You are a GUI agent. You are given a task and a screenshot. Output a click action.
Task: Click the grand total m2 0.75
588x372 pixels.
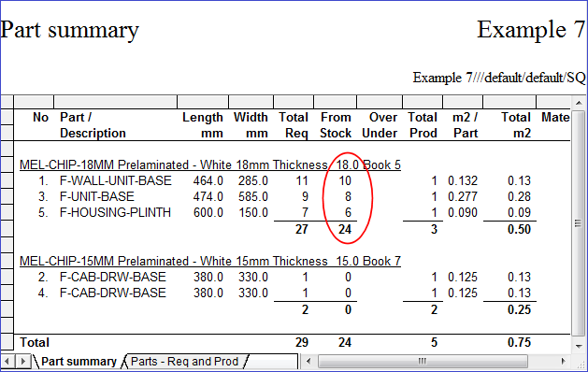pos(519,342)
